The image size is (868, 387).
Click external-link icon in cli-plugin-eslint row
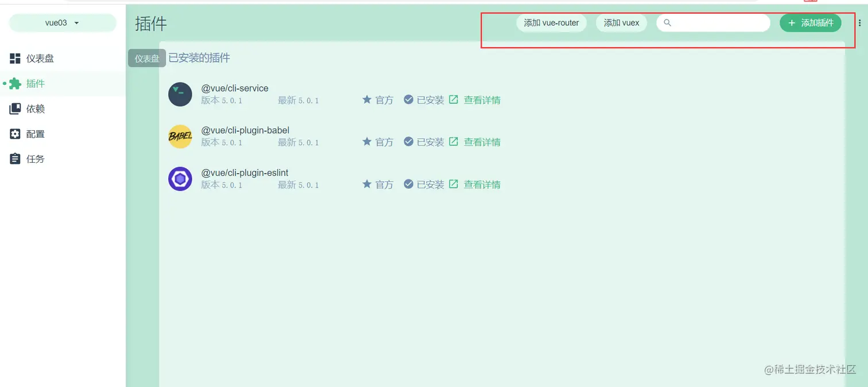pos(454,183)
